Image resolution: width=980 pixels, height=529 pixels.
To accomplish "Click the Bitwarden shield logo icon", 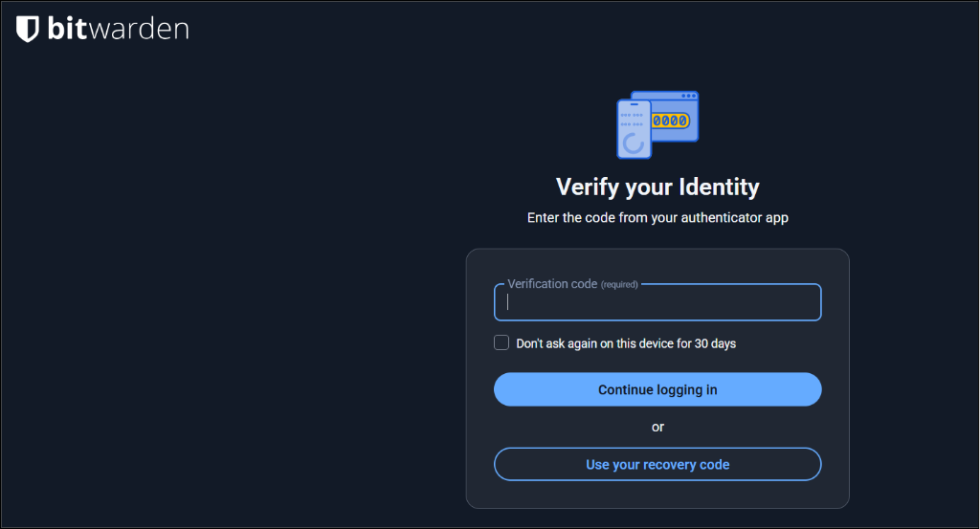I will click(28, 30).
